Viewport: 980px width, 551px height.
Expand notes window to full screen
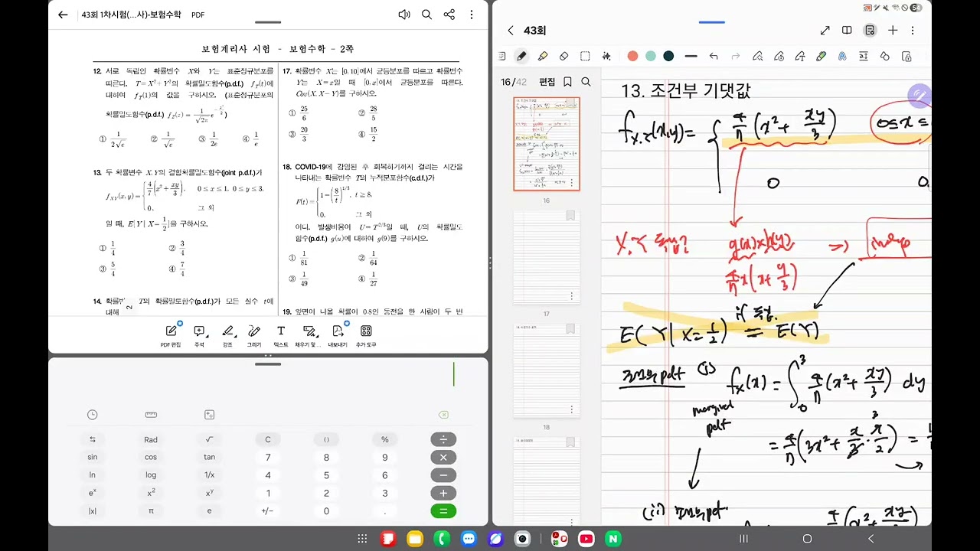tap(825, 31)
